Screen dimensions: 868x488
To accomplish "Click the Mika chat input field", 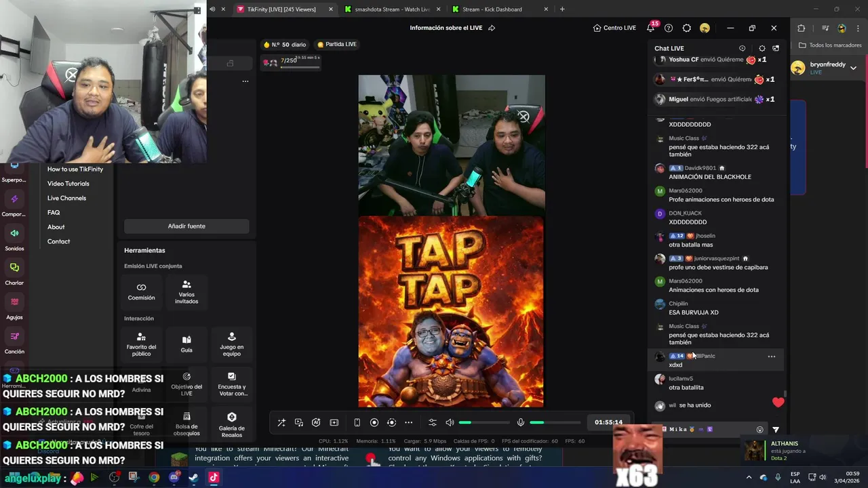I will [709, 430].
